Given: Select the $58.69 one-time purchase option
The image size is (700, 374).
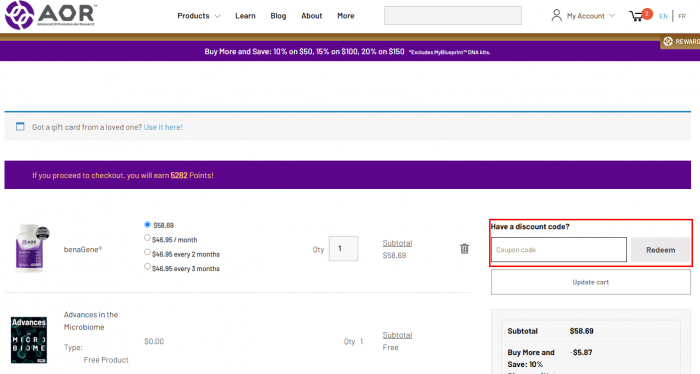Looking at the screenshot, I should (x=147, y=224).
